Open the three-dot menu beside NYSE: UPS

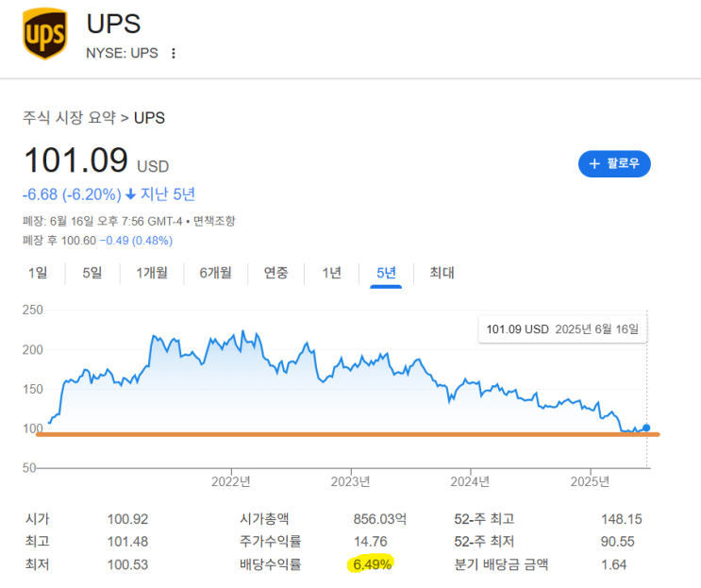174,53
